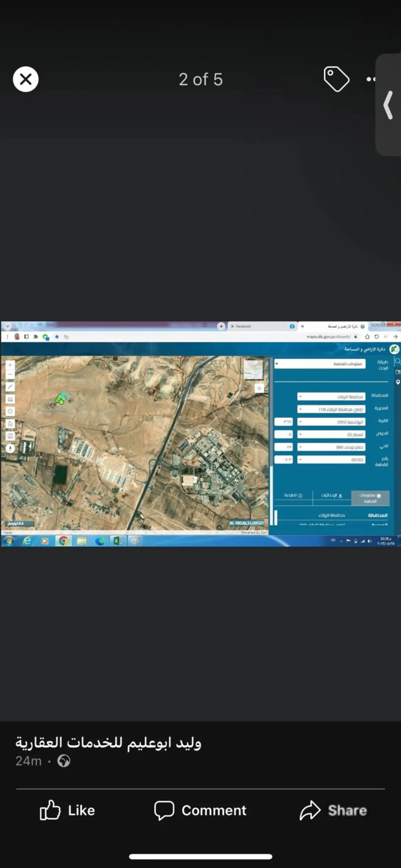Open the Comment section

200,810
